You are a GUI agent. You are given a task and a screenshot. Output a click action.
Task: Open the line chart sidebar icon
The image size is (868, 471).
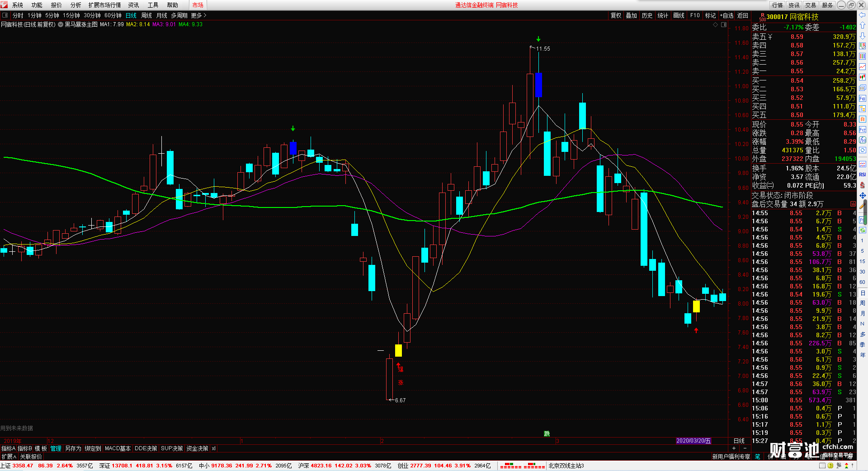863,67
